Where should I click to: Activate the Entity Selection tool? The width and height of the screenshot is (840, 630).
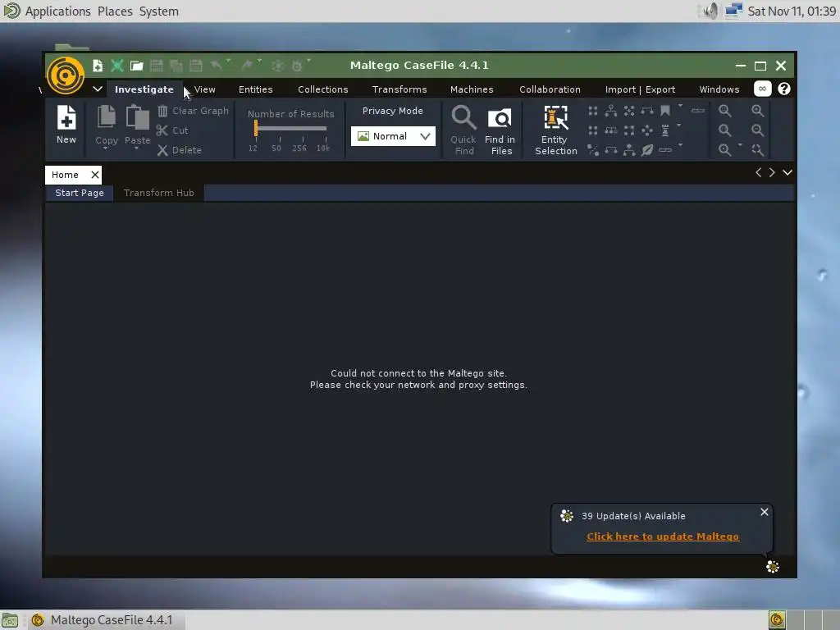[555, 130]
